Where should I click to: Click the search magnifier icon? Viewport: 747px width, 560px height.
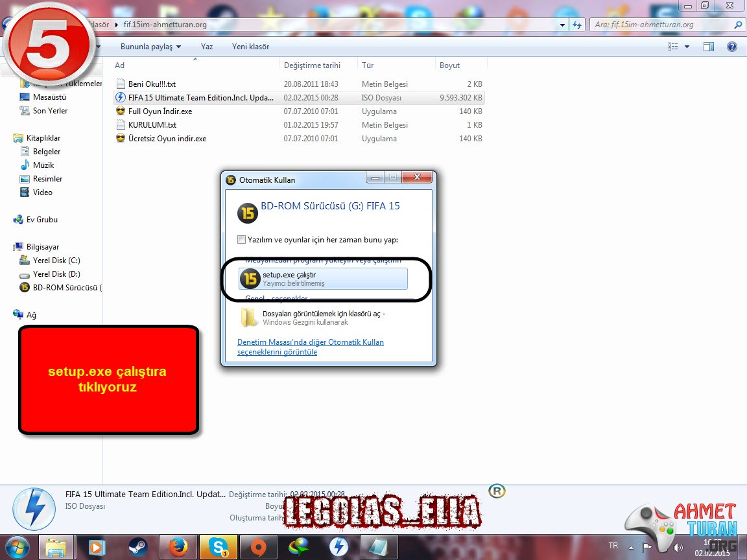point(737,25)
